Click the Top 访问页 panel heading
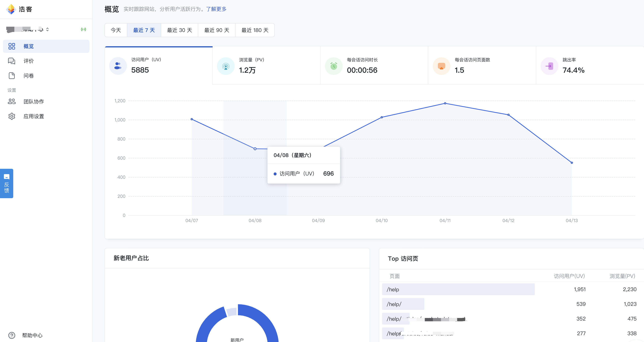The width and height of the screenshot is (644, 342). pos(403,259)
